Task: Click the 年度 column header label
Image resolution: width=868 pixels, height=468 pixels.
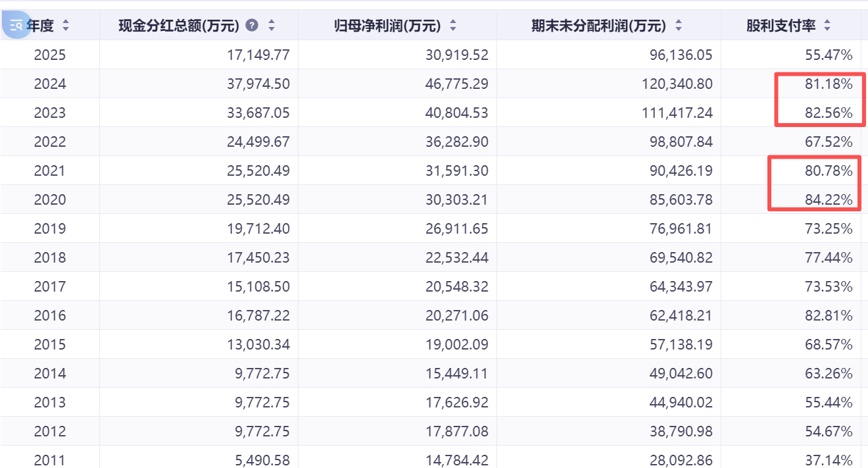Action: coord(41,26)
